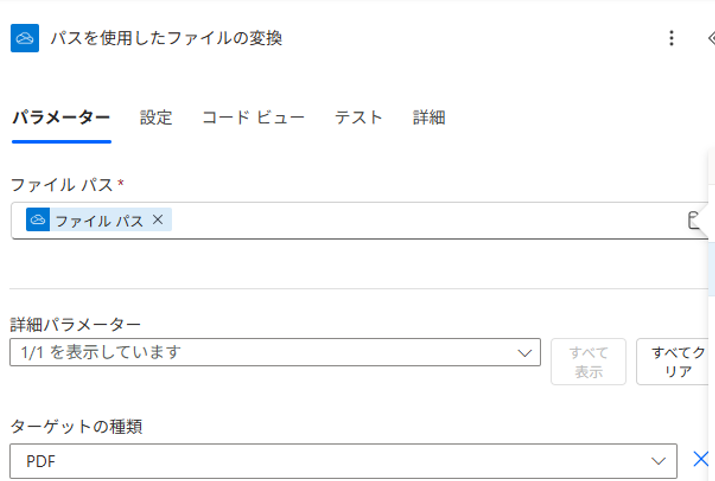The height and width of the screenshot is (481, 715).
Task: Remove ターゲットの種類 parameter with blue X
Action: [701, 460]
